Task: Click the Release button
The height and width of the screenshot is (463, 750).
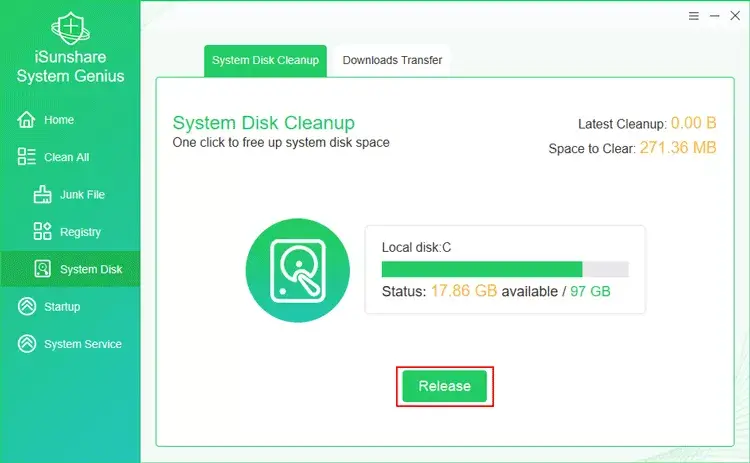Action: (x=444, y=386)
